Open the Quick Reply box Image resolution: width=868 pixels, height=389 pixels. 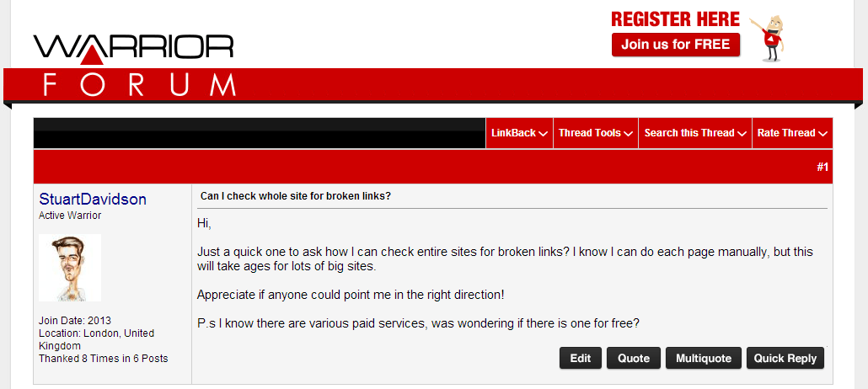pyautogui.click(x=785, y=358)
